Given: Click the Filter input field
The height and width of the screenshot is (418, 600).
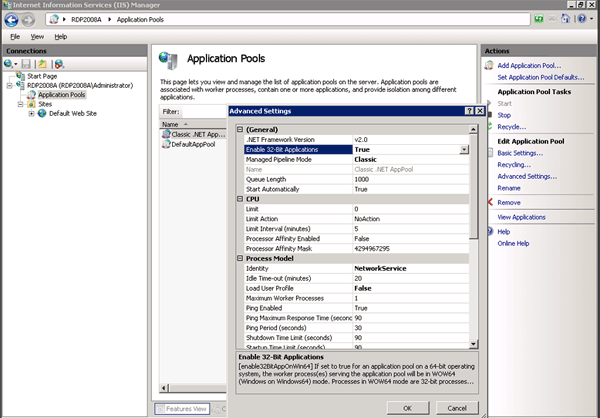Looking at the screenshot, I should [x=204, y=112].
